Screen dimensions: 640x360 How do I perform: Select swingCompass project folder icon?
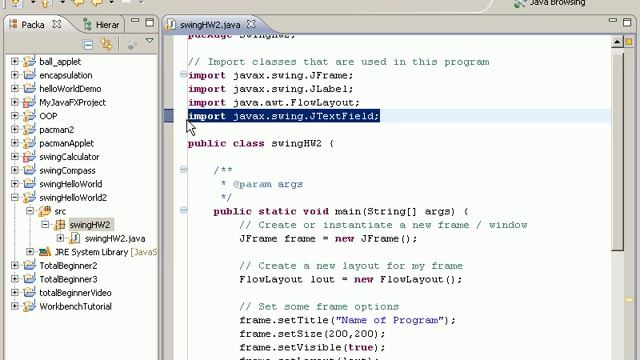click(x=29, y=170)
